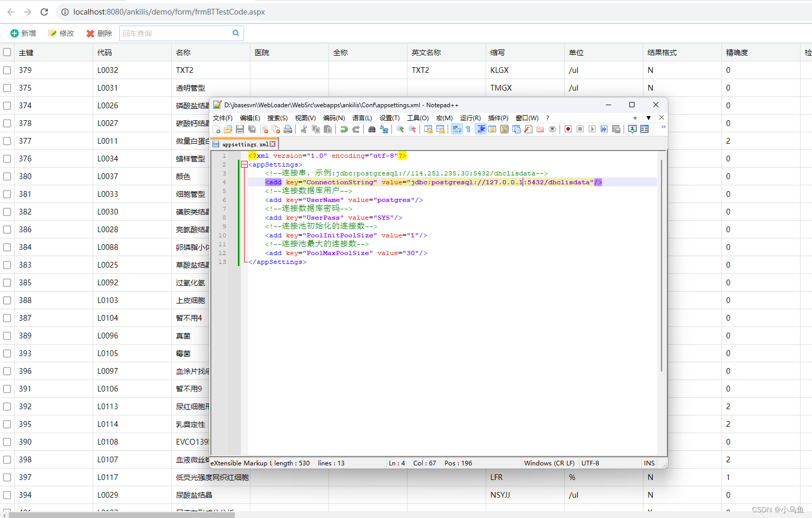Click the UTF-8 encoding in status bar
Image resolution: width=812 pixels, height=518 pixels.
click(x=590, y=463)
